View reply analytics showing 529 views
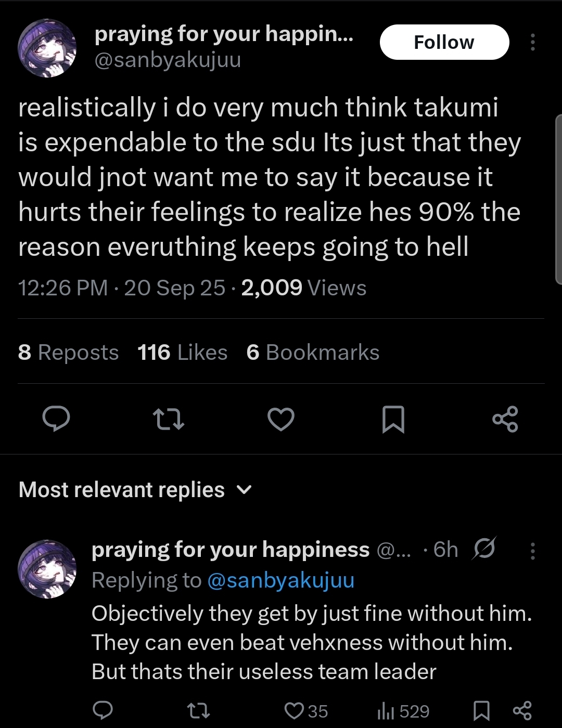562x728 pixels. (x=403, y=711)
